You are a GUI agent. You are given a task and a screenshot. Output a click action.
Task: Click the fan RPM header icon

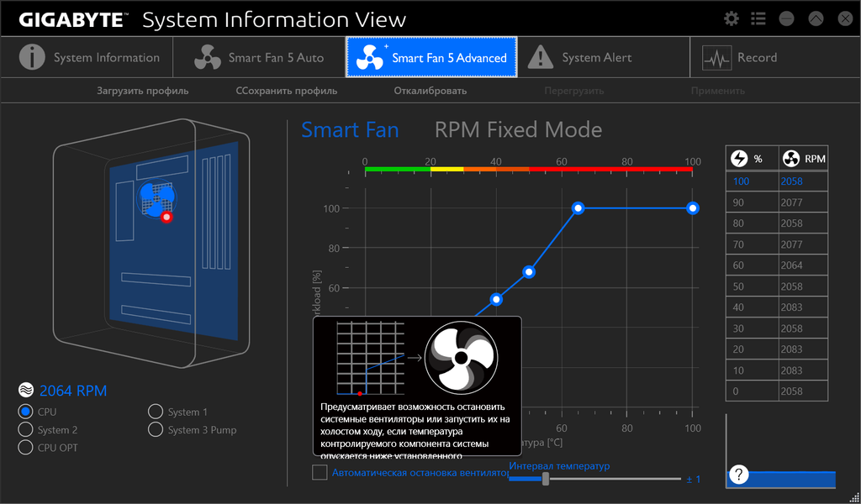click(x=790, y=159)
